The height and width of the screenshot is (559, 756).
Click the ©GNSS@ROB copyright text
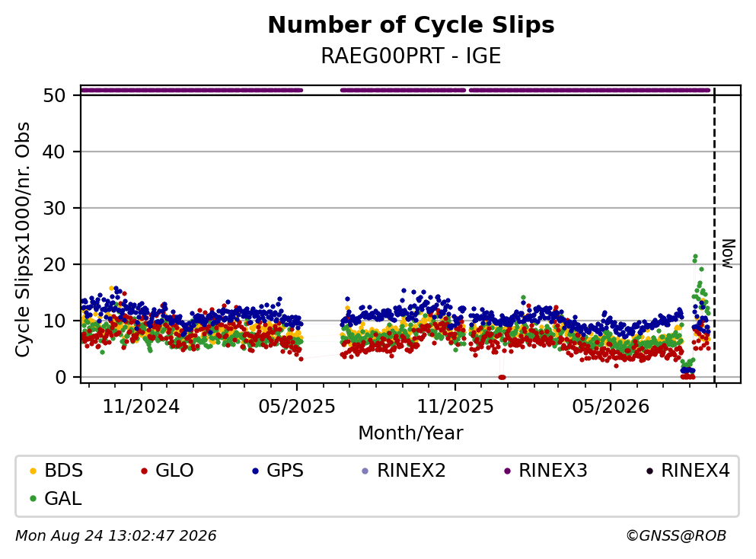(x=676, y=536)
